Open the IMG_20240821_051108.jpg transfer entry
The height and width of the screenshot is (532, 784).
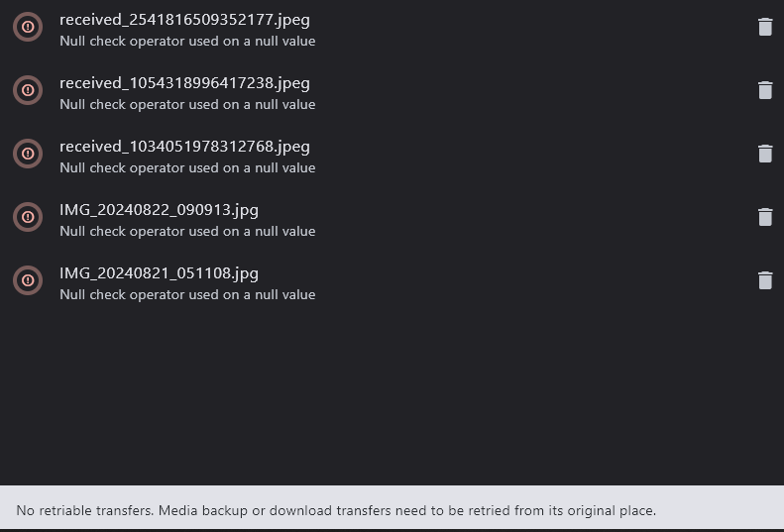392,280
